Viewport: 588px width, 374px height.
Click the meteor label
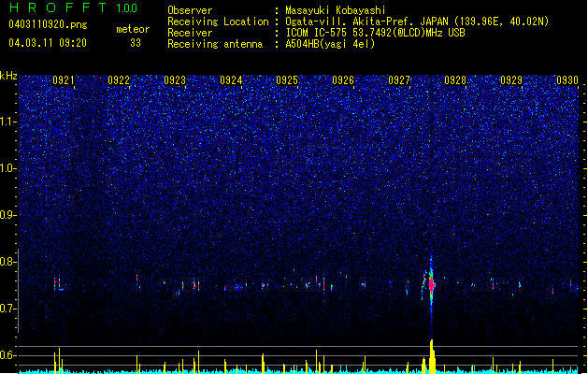point(133,29)
